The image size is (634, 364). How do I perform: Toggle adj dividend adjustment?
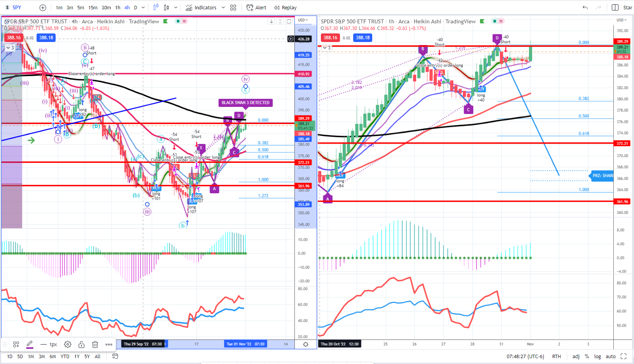(x=576, y=356)
